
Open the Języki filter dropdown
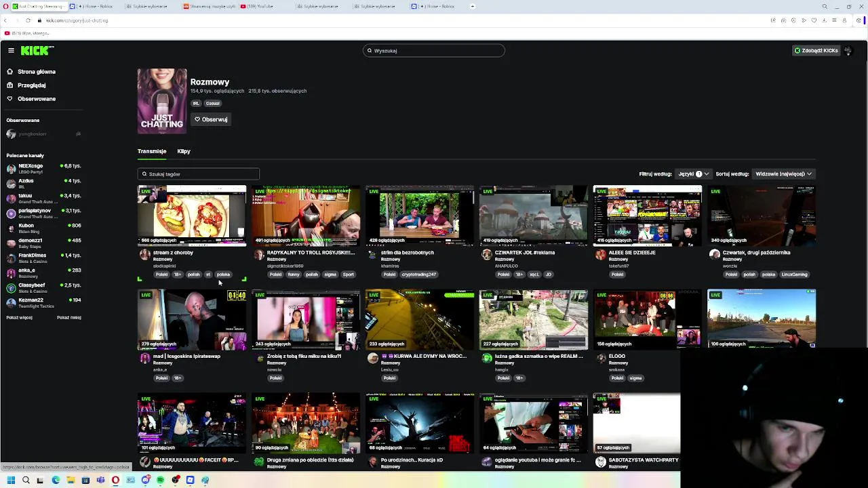(694, 174)
